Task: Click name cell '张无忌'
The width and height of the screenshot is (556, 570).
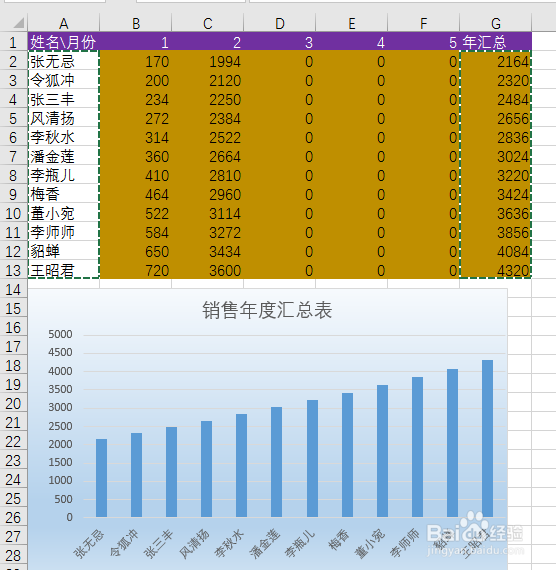Action: pyautogui.click(x=64, y=61)
